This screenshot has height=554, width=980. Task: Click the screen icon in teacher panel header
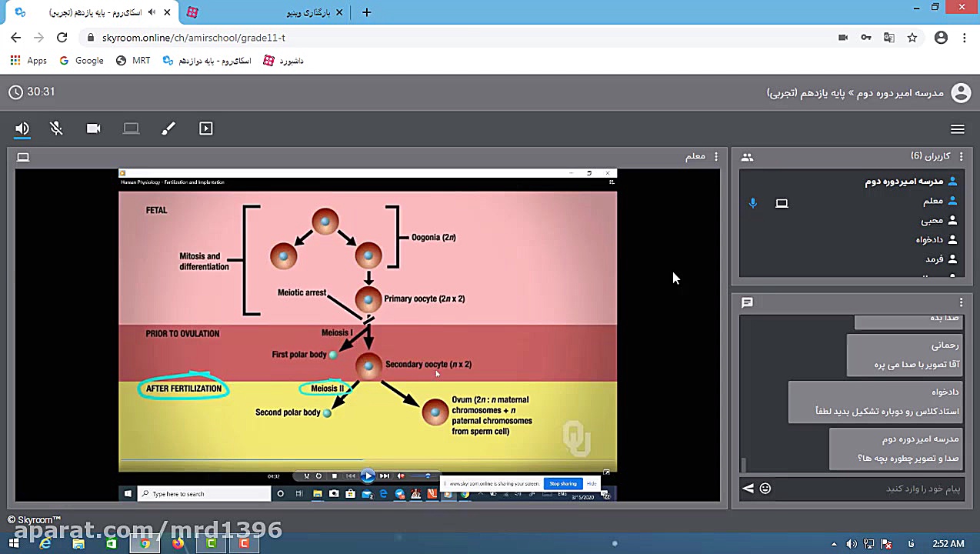click(x=23, y=157)
